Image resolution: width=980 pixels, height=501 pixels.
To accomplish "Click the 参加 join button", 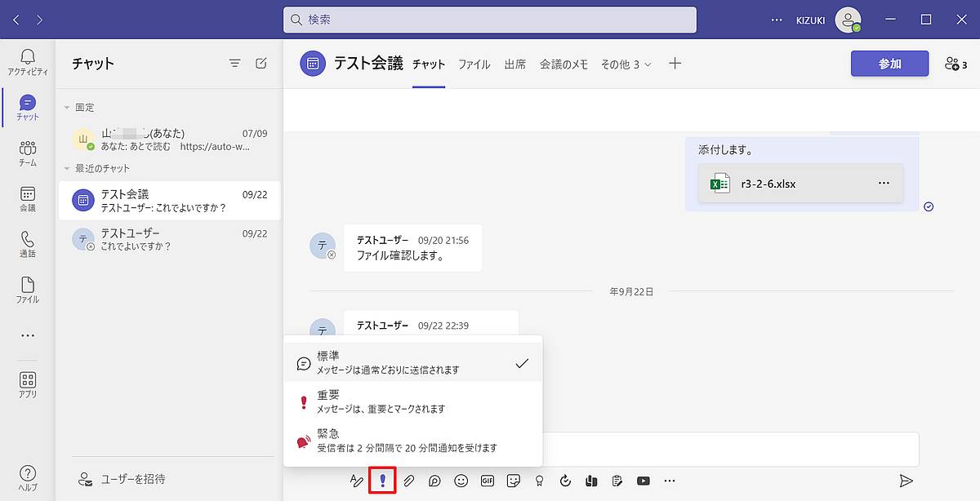I will [x=889, y=64].
